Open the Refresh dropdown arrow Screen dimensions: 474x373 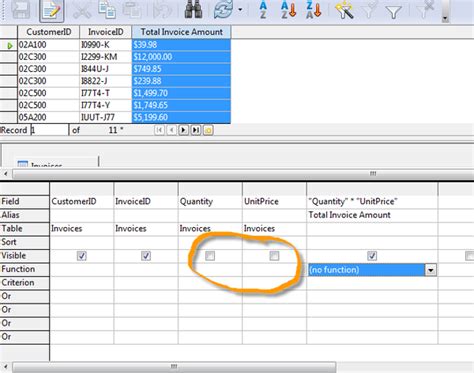240,10
